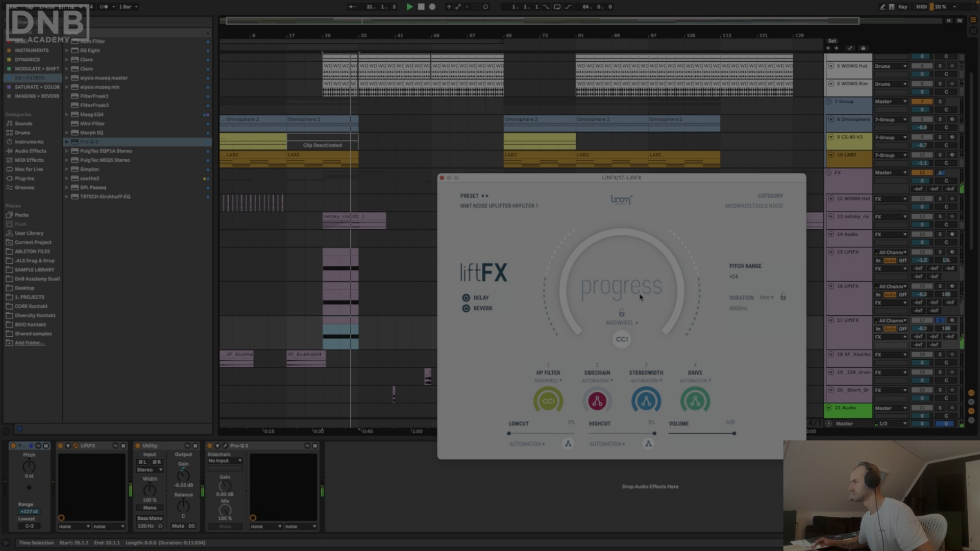Toggle the LiftFX Reverb power button
Viewport: 980px width, 551px height.
click(x=466, y=309)
